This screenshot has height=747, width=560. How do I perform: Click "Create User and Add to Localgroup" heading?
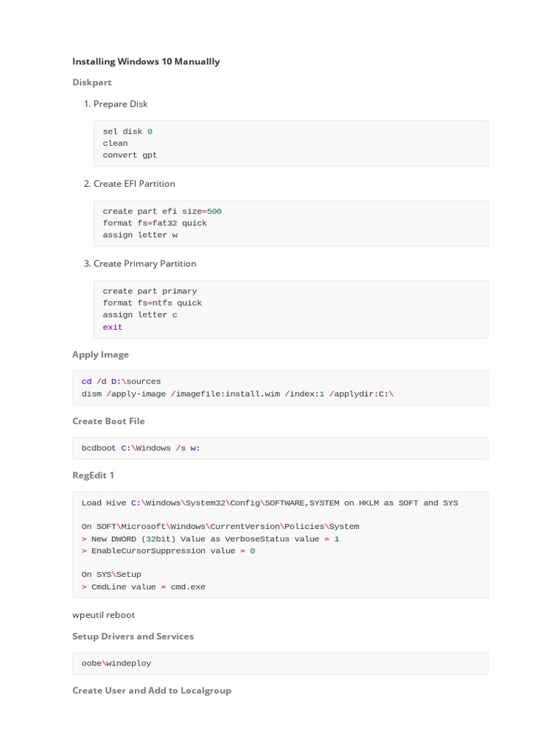[x=152, y=690]
